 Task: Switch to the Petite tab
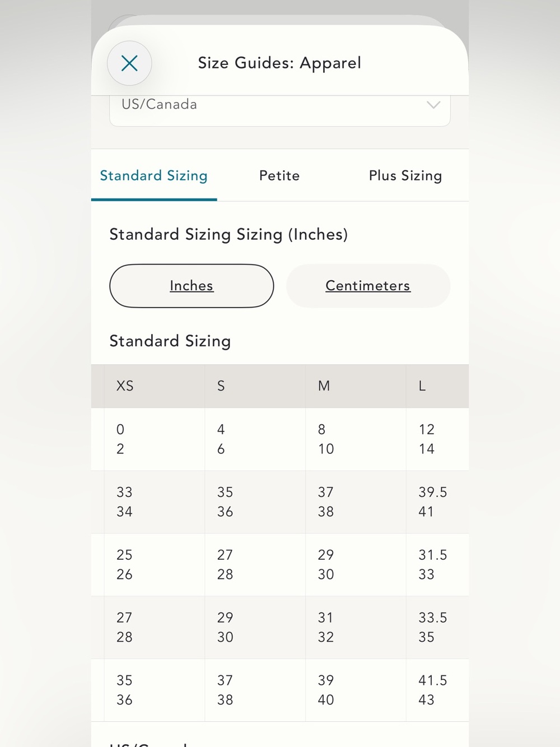(279, 176)
